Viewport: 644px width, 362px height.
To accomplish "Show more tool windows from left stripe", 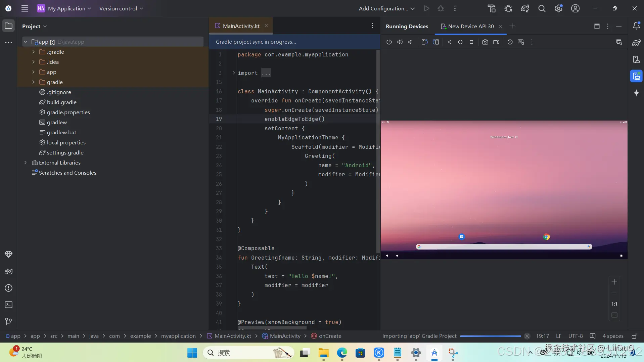I will 9,43.
